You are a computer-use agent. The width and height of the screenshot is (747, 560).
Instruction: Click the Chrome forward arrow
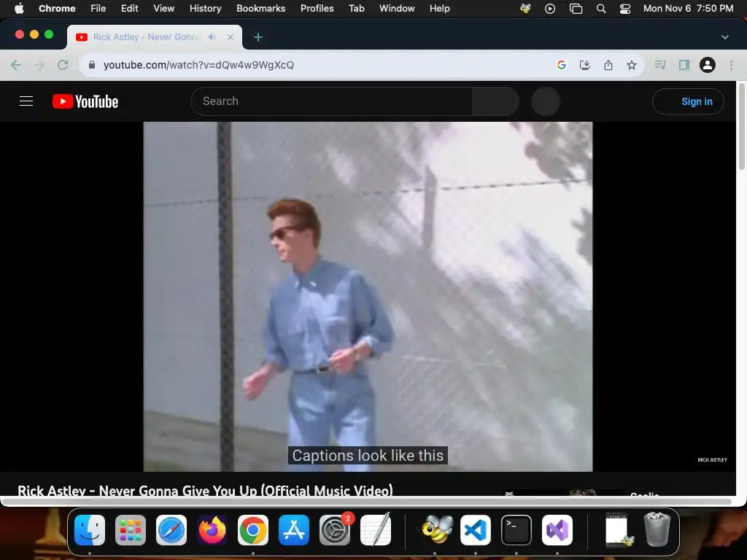click(39, 65)
